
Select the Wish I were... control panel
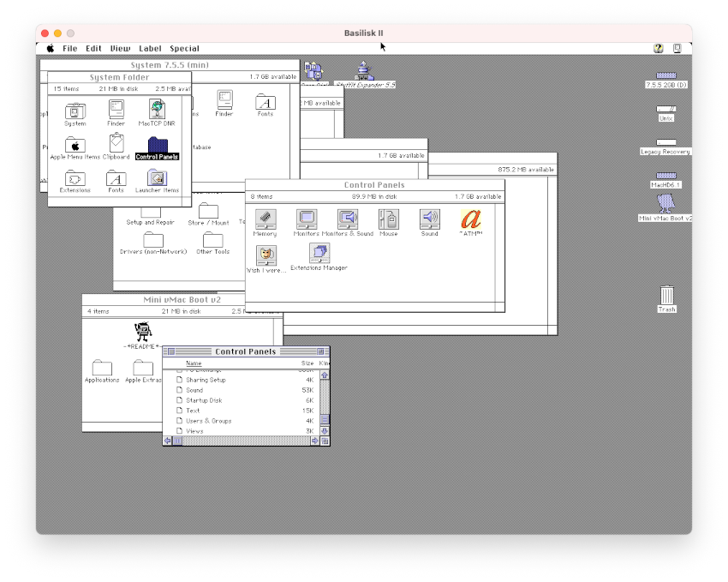pos(266,255)
